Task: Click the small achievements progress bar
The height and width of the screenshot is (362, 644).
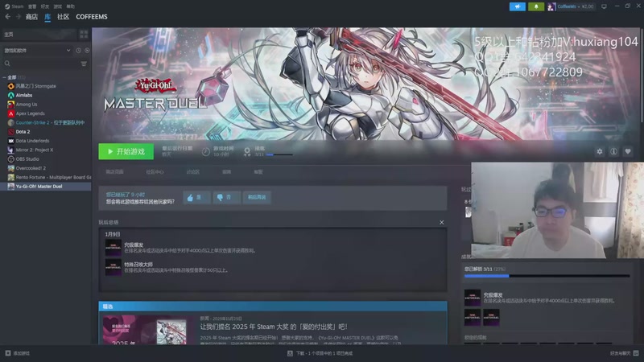Action: tap(279, 154)
